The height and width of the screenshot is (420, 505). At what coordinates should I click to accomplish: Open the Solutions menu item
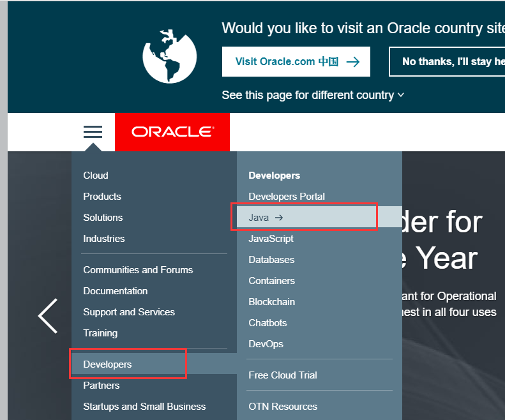pos(103,218)
